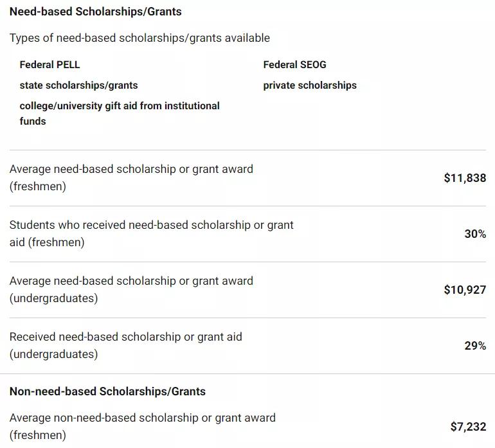Click the 30% freshmen aid value

475,233
